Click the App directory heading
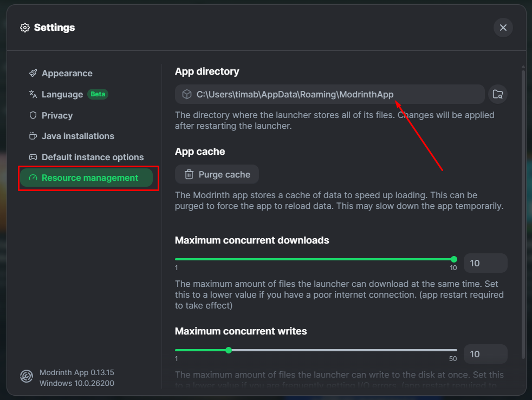The image size is (532, 400). pos(207,71)
